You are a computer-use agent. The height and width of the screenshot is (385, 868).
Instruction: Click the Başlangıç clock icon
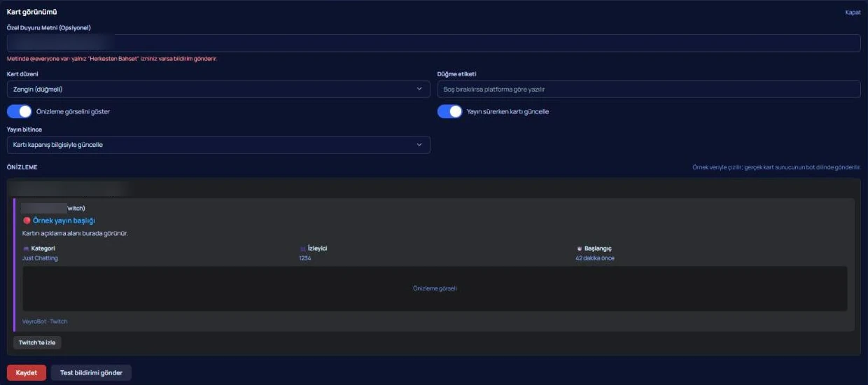(x=579, y=248)
